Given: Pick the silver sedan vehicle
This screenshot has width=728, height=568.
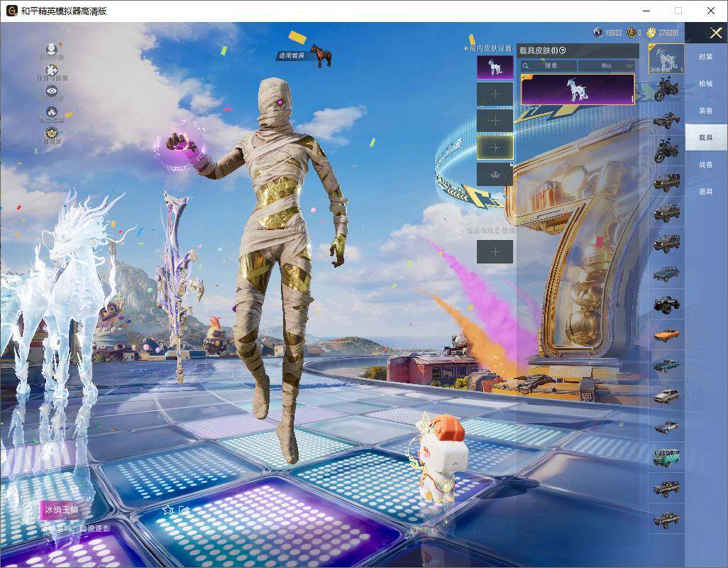Looking at the screenshot, I should (666, 396).
